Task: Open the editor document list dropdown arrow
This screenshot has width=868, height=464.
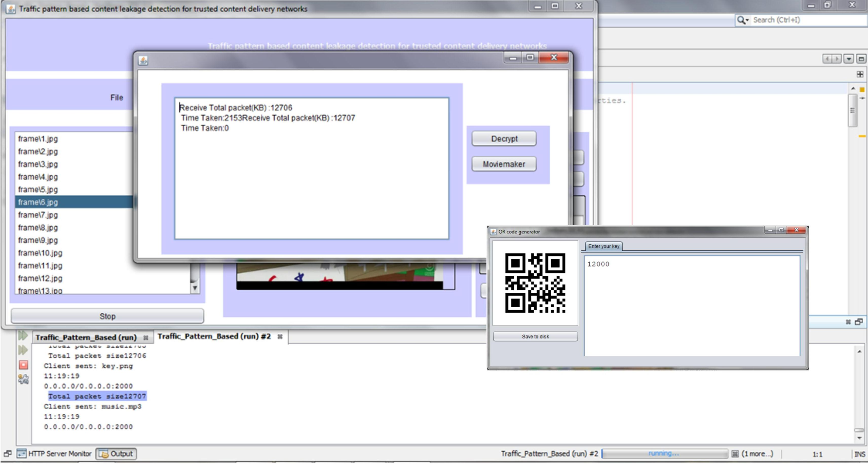Action: (848, 59)
